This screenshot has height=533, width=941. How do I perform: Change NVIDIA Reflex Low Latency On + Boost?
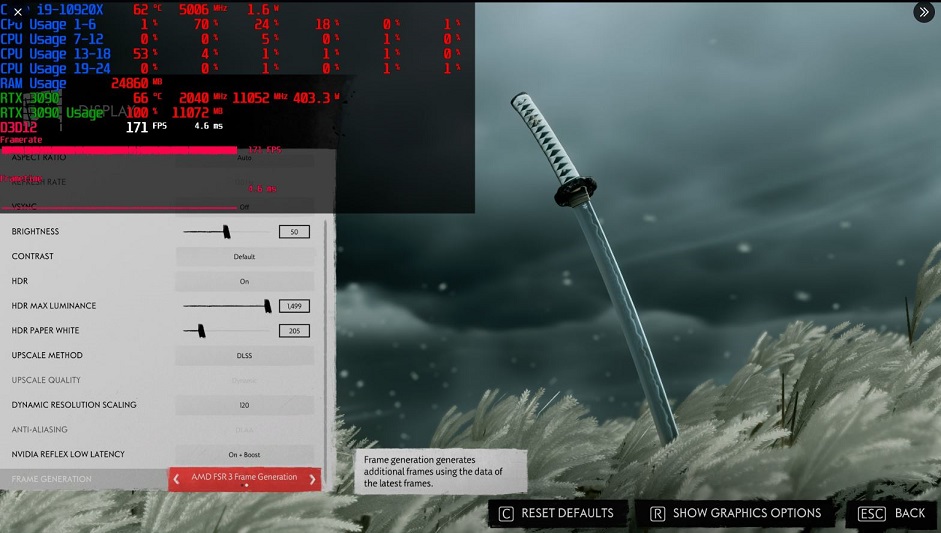(244, 454)
